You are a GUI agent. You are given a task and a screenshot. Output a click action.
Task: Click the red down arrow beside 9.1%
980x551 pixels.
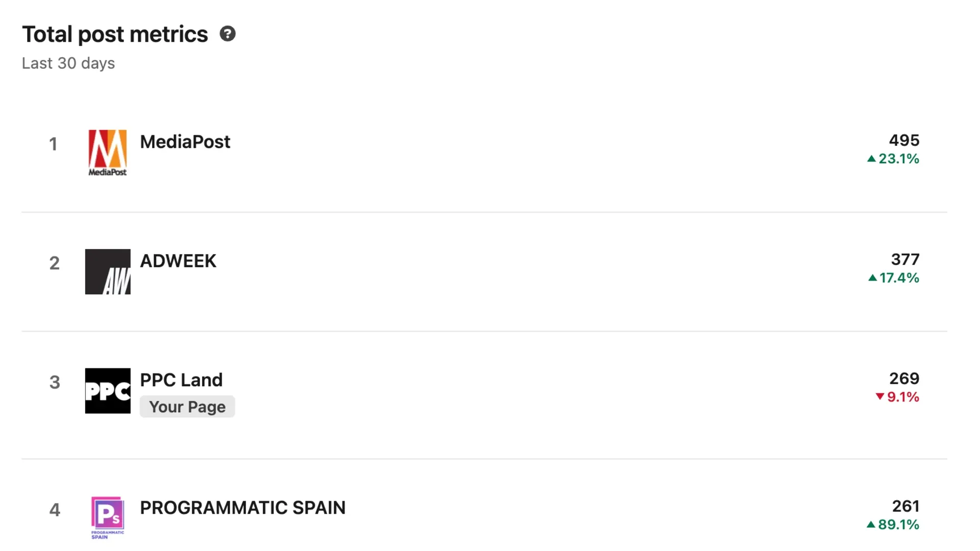879,397
